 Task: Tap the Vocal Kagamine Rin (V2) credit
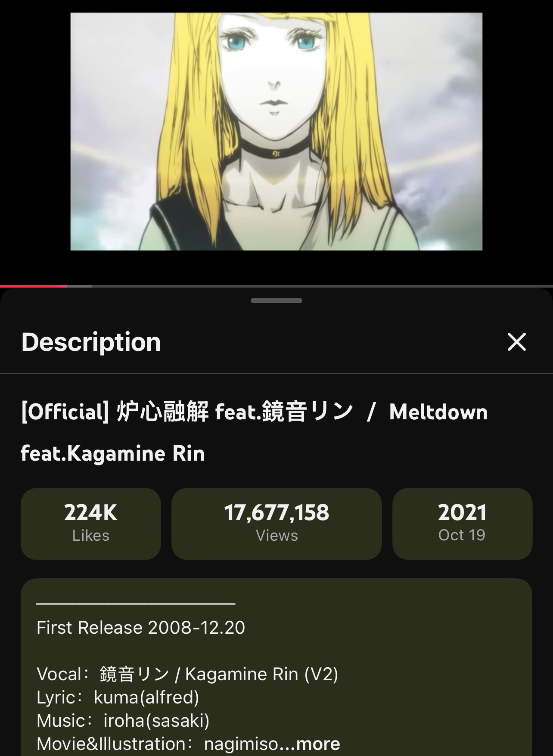(x=187, y=674)
